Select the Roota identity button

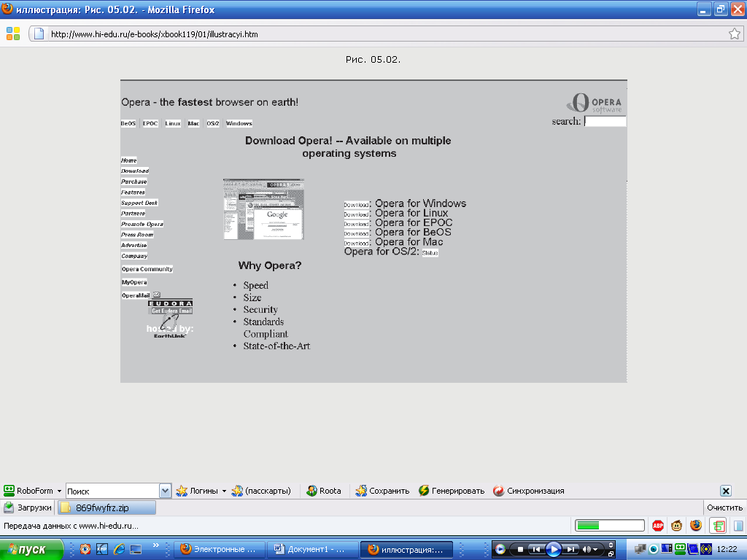(x=324, y=491)
